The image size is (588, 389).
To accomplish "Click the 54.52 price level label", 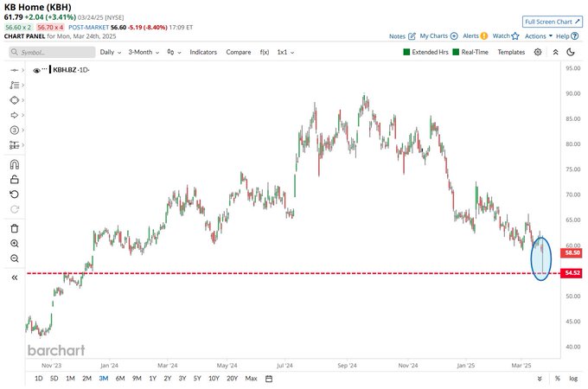I will coord(572,273).
